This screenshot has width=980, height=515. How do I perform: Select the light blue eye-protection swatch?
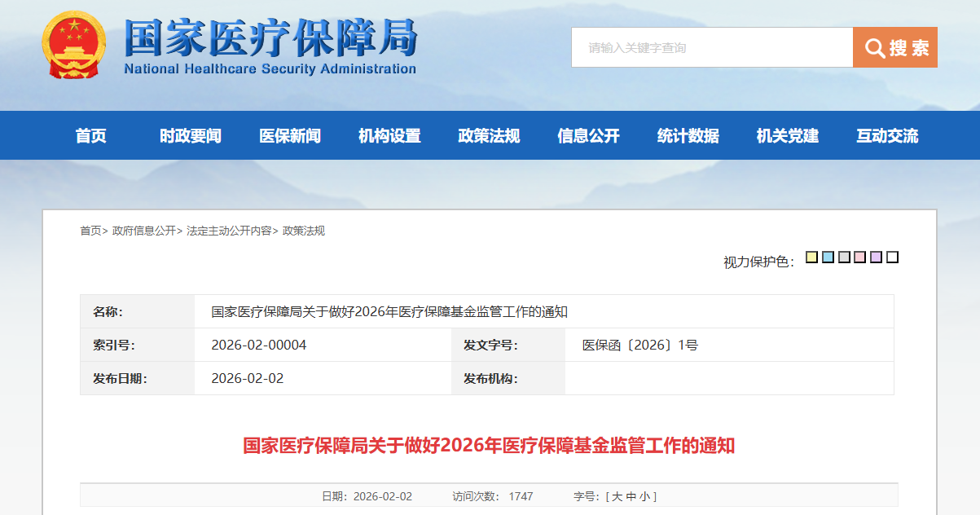[x=828, y=257]
